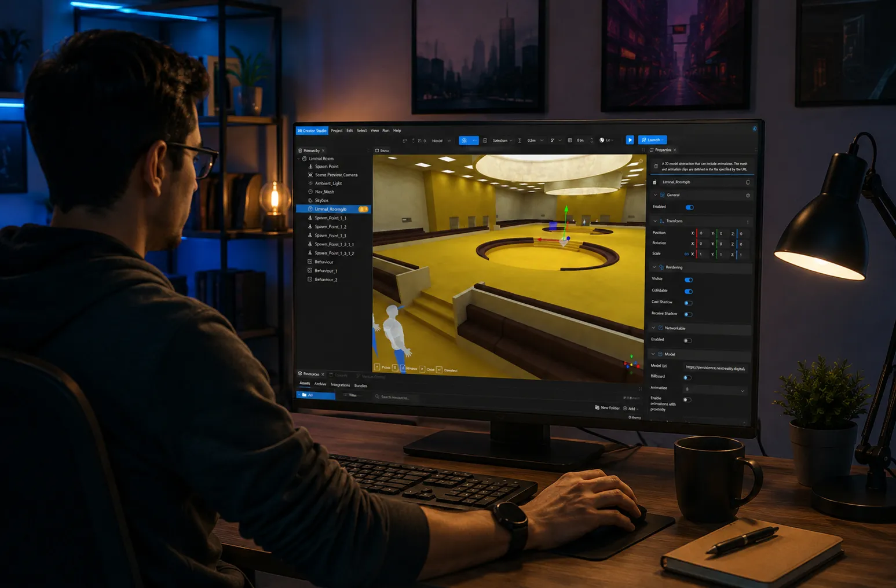Collapse the General section
Screen dimensions: 896x588
click(655, 195)
